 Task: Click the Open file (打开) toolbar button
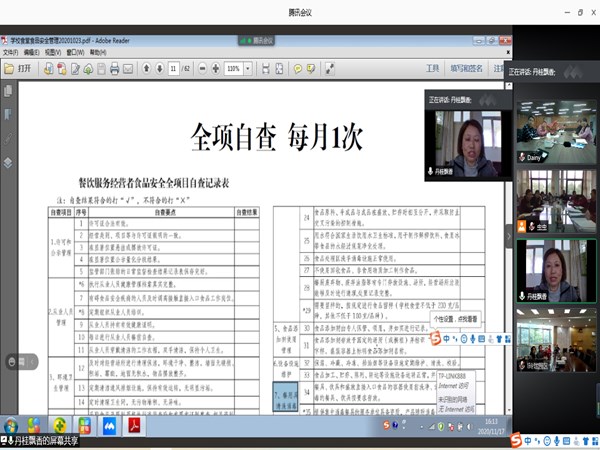point(18,68)
